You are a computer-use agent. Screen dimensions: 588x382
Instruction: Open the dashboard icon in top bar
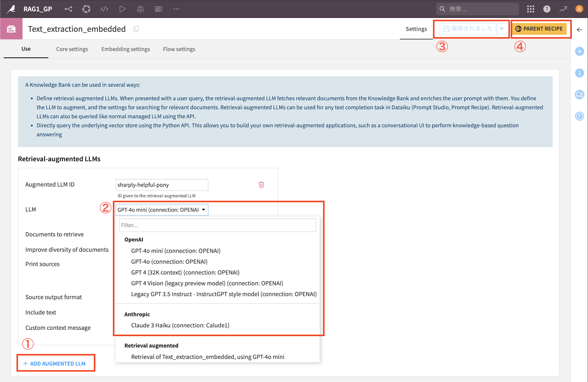tap(158, 9)
